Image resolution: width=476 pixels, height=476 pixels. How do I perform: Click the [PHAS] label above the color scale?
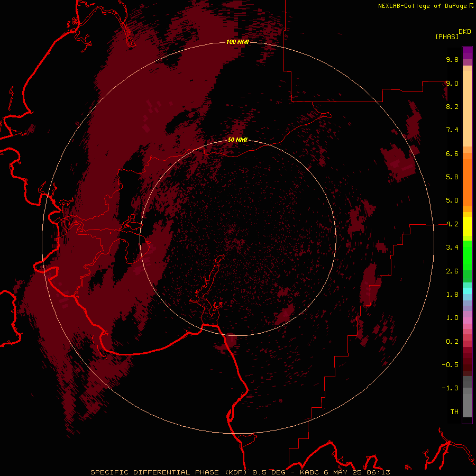pos(447,36)
